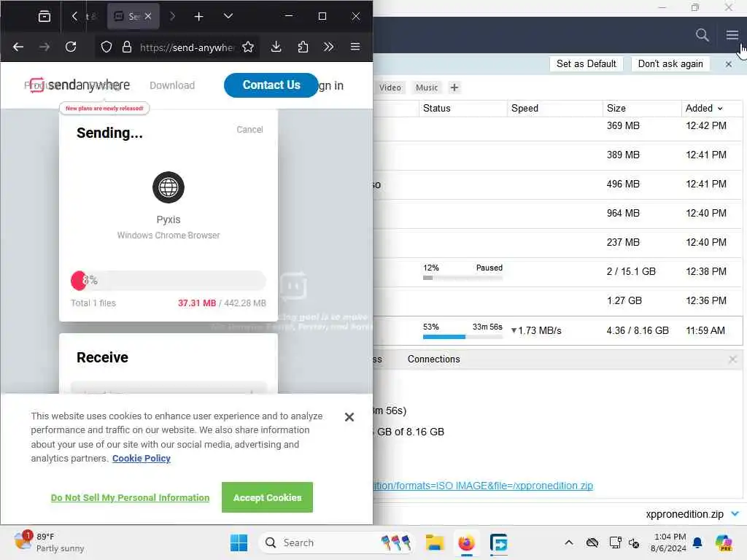Click New plans are newly released badge
This screenshot has width=747, height=560.
pyautogui.click(x=104, y=109)
